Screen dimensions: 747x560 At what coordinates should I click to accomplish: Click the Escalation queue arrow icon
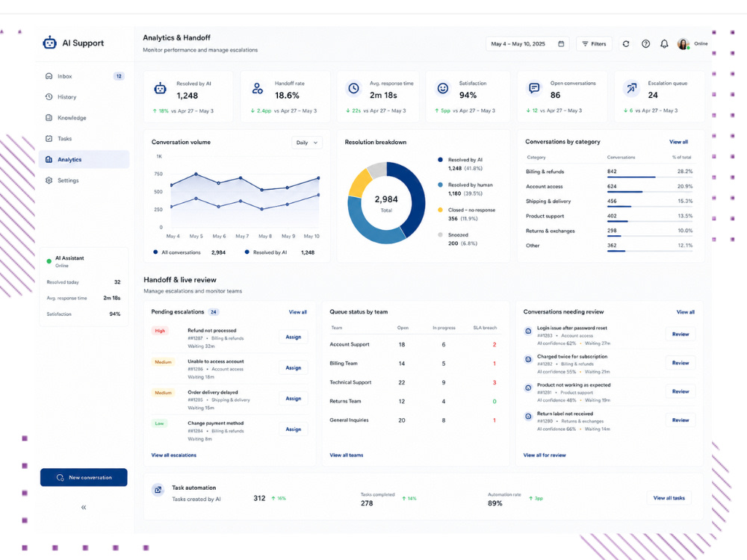631,88
